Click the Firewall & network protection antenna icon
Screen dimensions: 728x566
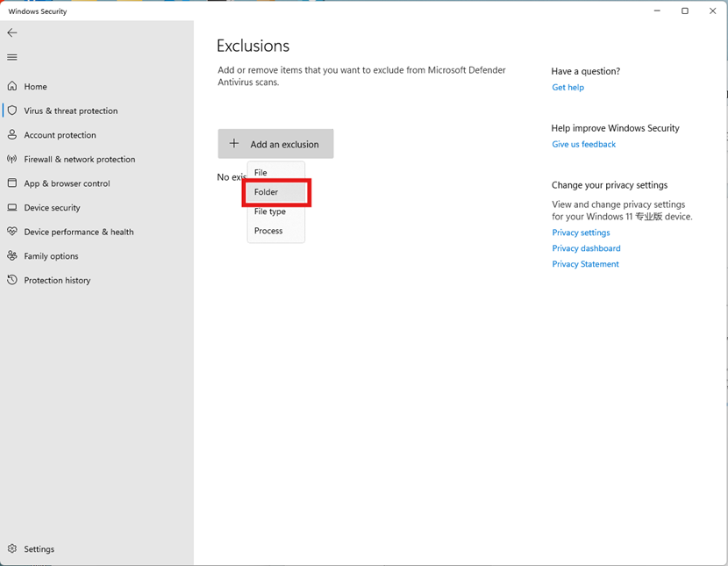coord(12,159)
